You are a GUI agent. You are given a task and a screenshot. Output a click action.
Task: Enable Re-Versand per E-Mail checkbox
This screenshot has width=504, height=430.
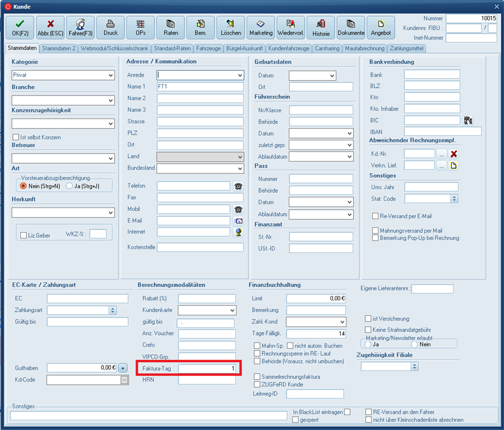pyautogui.click(x=375, y=216)
